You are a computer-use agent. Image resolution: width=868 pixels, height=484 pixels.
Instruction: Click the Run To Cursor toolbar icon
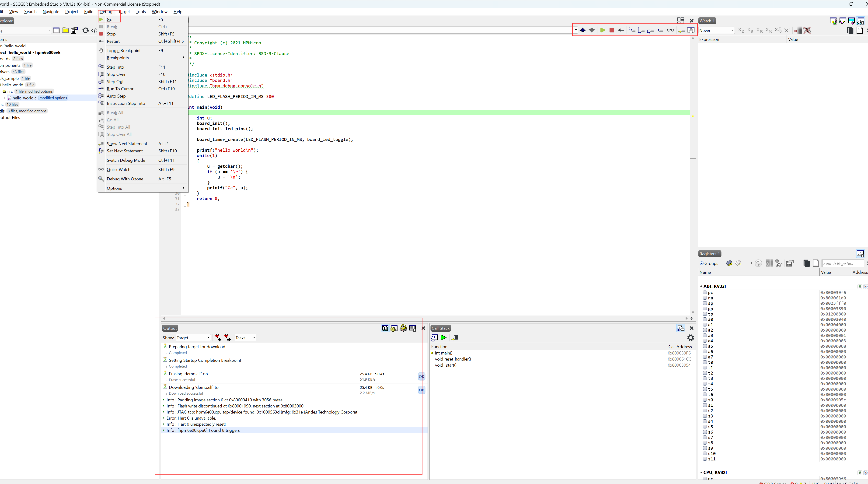pos(659,30)
